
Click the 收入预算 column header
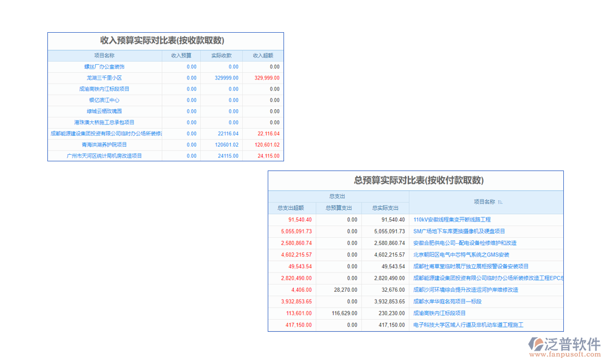pos(181,55)
